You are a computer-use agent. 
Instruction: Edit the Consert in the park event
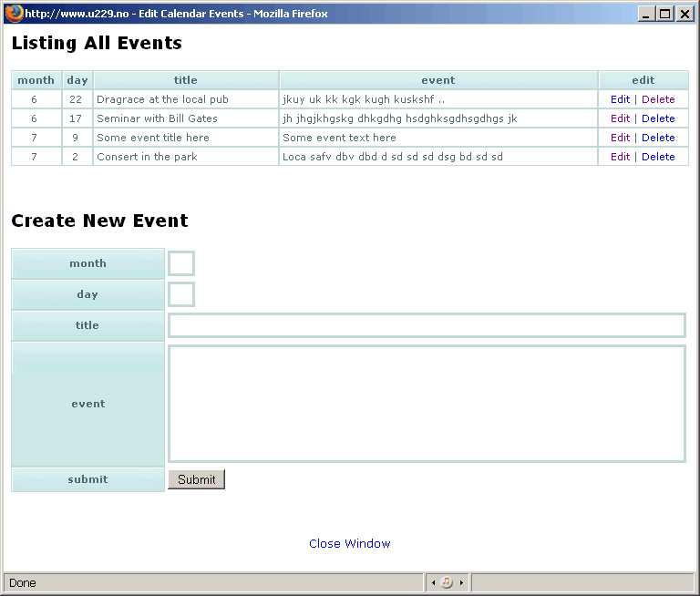coord(620,157)
